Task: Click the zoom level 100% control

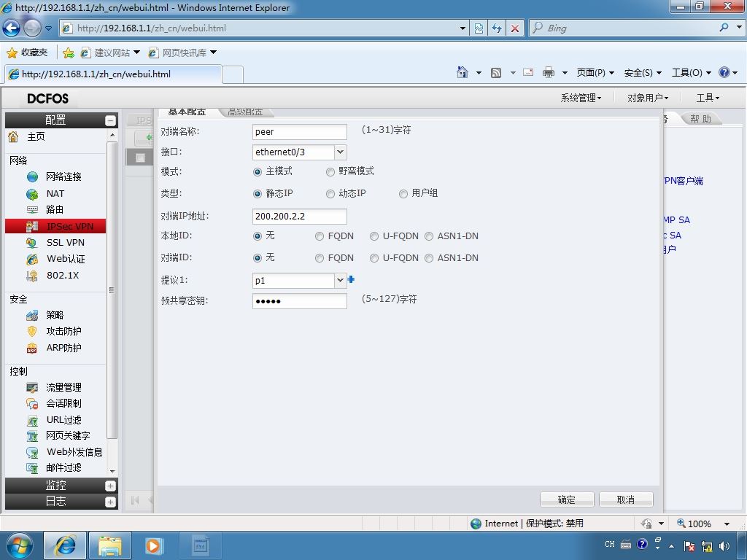Action: point(703,524)
